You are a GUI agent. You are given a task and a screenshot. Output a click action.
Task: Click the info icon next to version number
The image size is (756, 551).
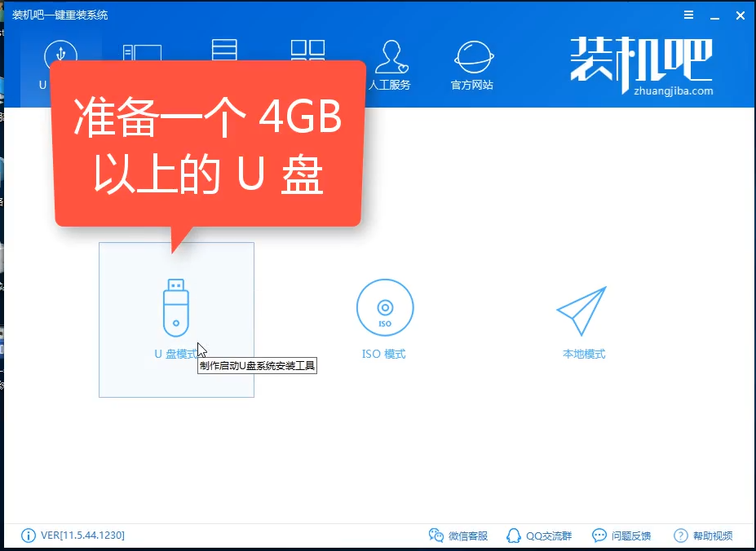(27, 536)
